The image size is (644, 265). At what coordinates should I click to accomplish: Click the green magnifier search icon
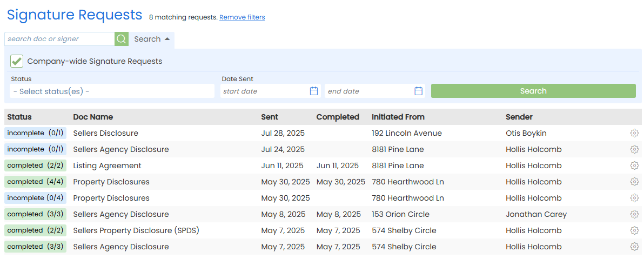(x=122, y=39)
